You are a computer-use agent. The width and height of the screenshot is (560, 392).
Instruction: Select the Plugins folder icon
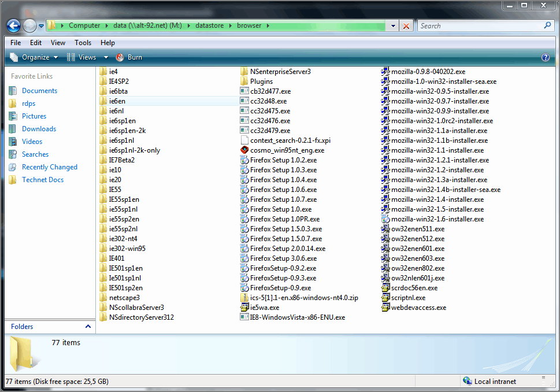point(244,82)
